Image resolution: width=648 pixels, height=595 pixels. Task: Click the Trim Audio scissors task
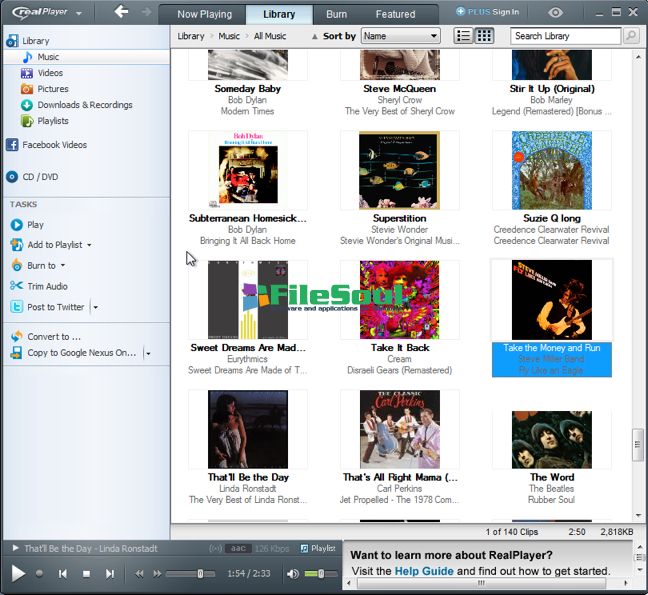coord(47,286)
